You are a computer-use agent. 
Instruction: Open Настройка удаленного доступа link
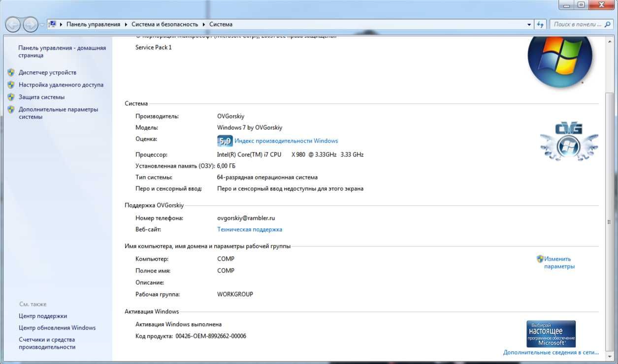coord(61,85)
